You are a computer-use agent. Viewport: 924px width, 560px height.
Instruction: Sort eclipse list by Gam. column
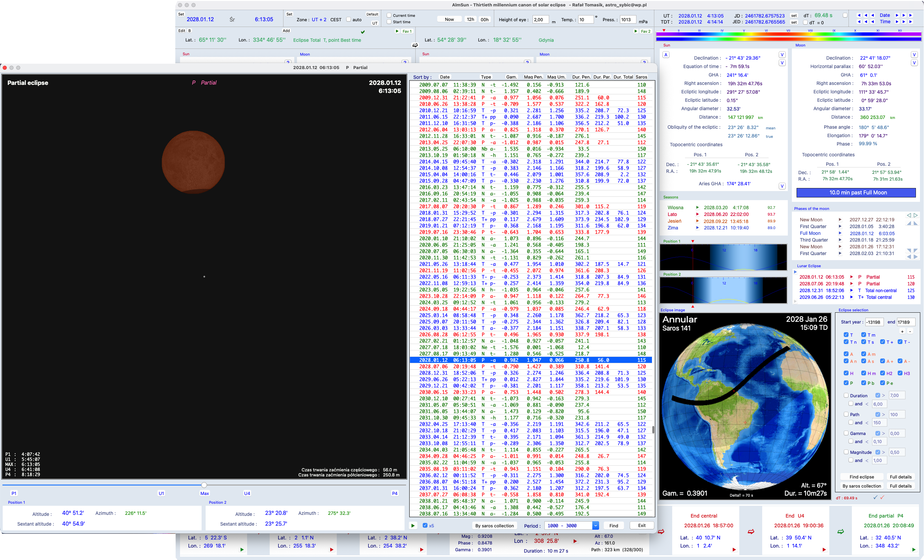(511, 77)
